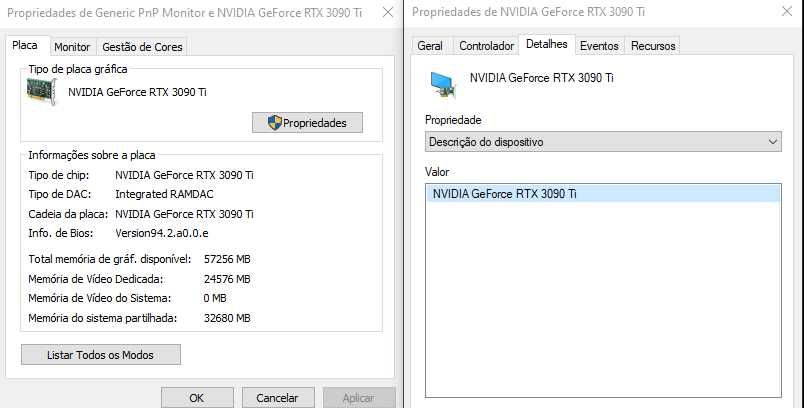Click the Total memória de gráf. disponível label
The image size is (804, 408).
coord(110,259)
